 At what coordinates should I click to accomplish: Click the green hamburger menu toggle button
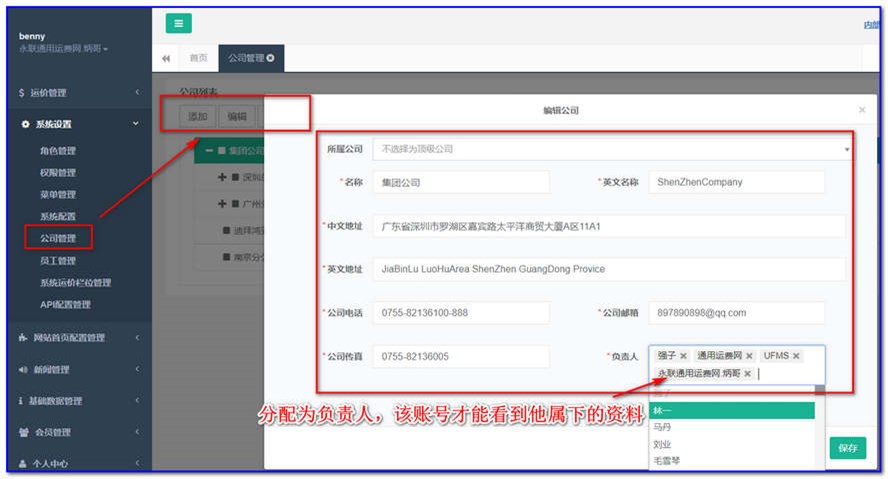(179, 24)
